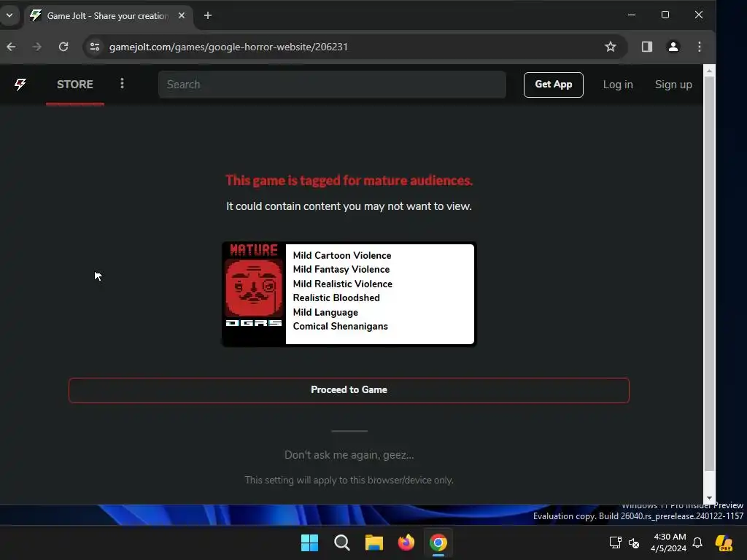The image size is (747, 560).
Task: Open the notifications bell in system tray
Action: [697, 542]
